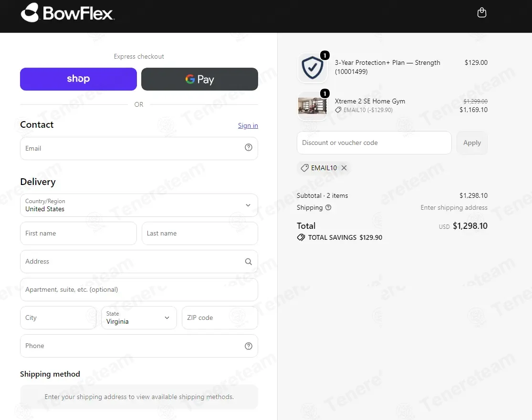Screen dimensions: 532x420
Task: Click the Shipping info question icon
Action: point(328,207)
